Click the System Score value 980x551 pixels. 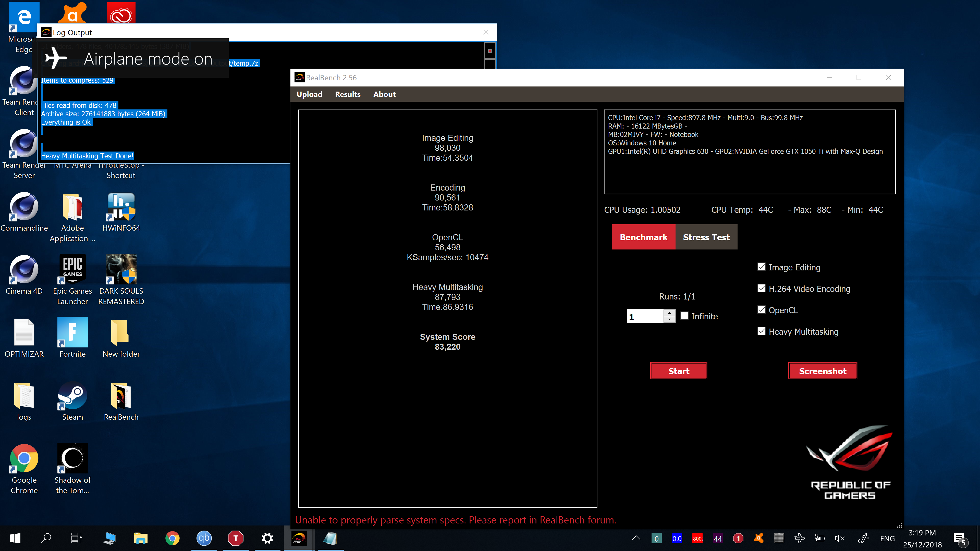[x=447, y=347]
